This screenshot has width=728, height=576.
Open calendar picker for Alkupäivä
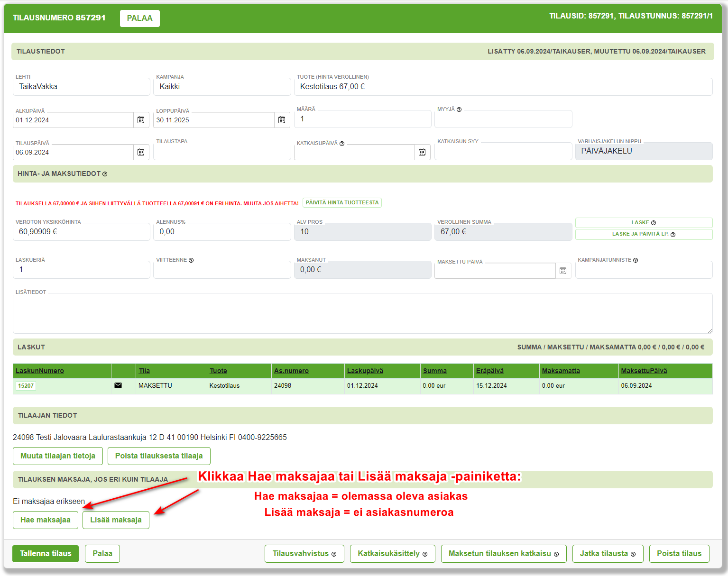click(141, 120)
